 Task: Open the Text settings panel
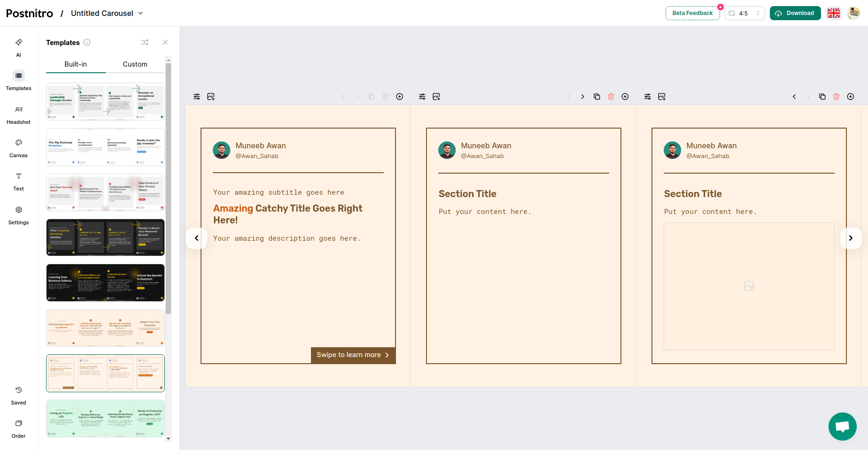(19, 182)
